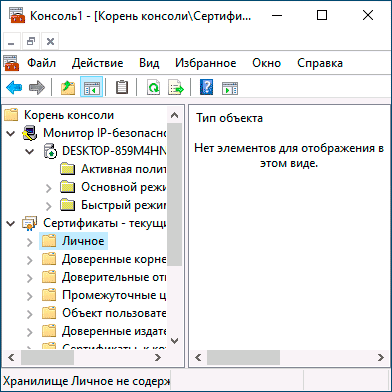Select the Основной режим tree item

coord(123,187)
